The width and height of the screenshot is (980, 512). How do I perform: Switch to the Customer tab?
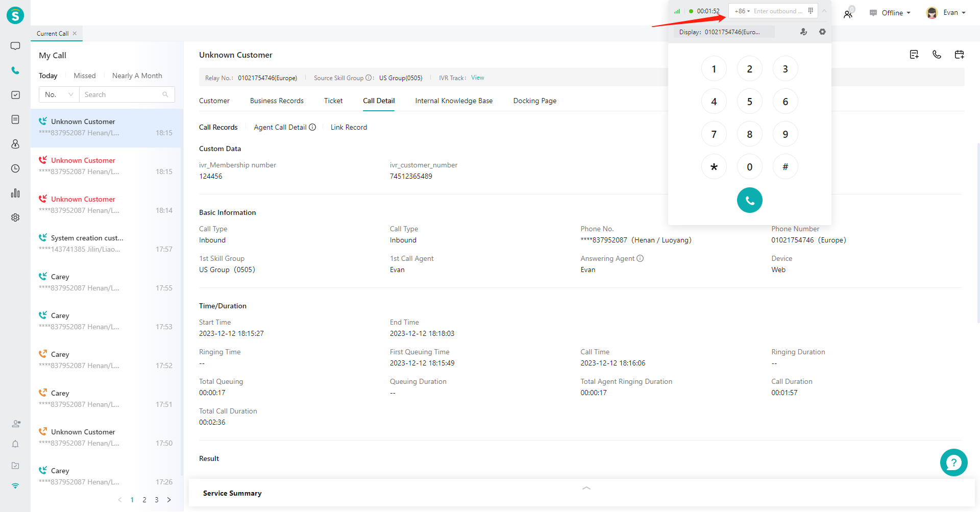coord(214,101)
